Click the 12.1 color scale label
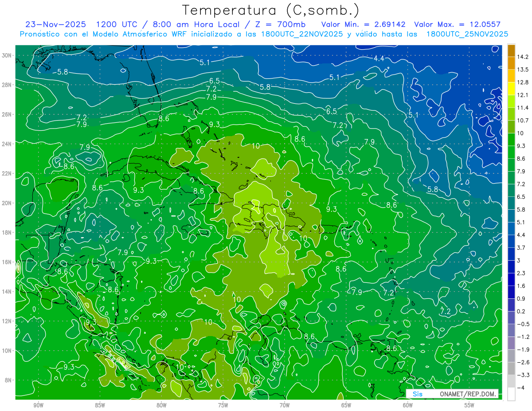 click(x=522, y=95)
